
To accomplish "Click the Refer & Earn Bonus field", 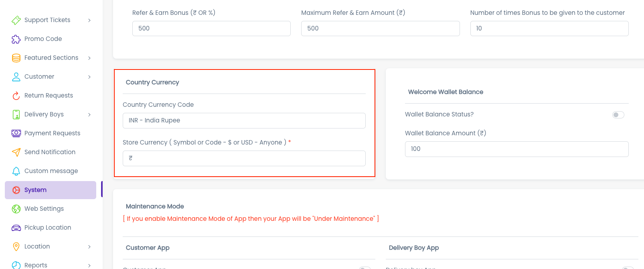I will (x=211, y=29).
